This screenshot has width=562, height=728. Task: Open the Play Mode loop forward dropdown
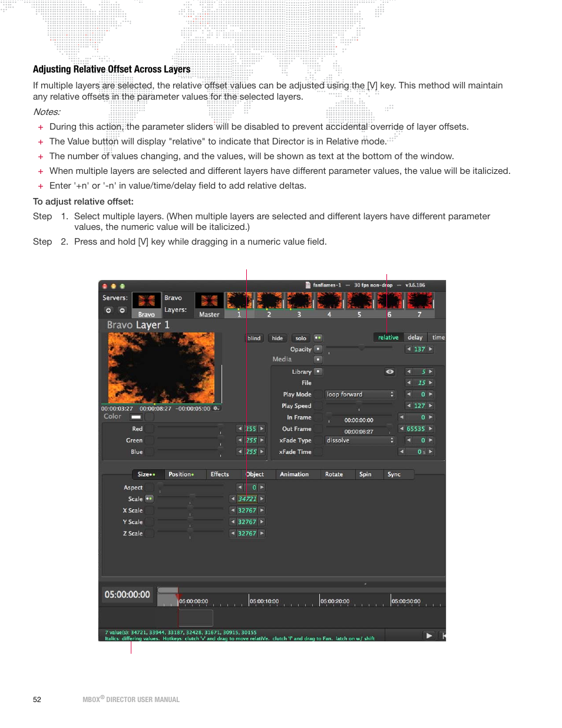[360, 394]
